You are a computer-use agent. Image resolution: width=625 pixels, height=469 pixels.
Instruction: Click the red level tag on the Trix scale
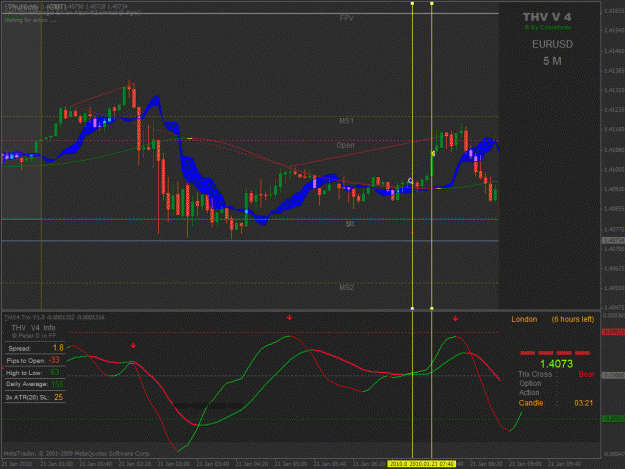point(613,332)
